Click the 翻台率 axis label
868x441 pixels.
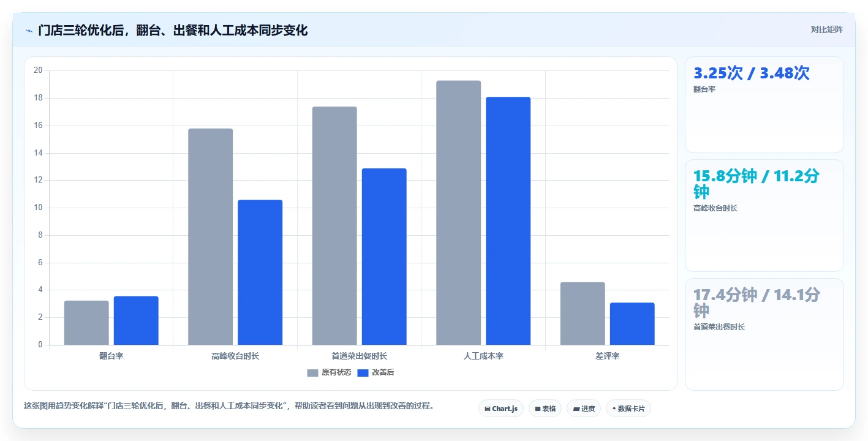(111, 356)
